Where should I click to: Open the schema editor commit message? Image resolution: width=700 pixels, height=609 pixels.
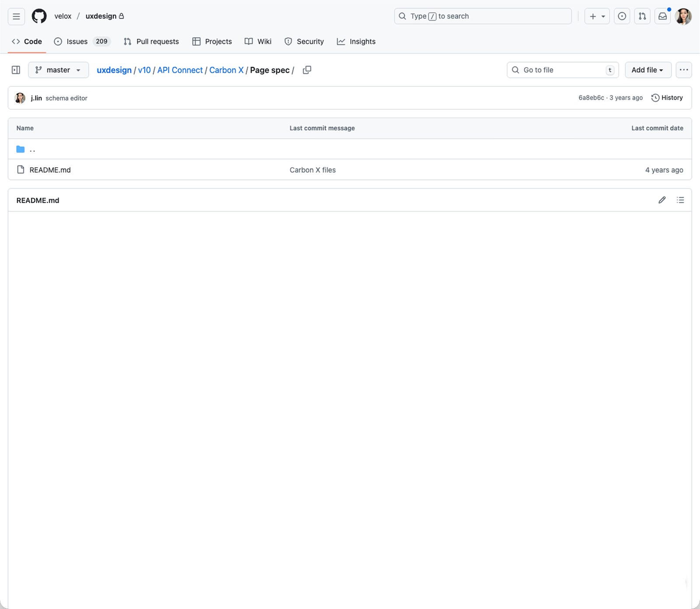coord(66,98)
